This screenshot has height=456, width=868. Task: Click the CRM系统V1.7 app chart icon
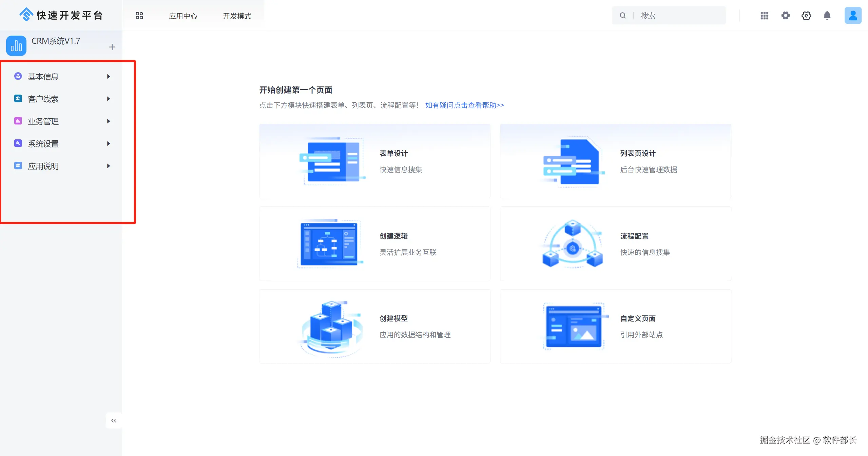[x=16, y=46]
